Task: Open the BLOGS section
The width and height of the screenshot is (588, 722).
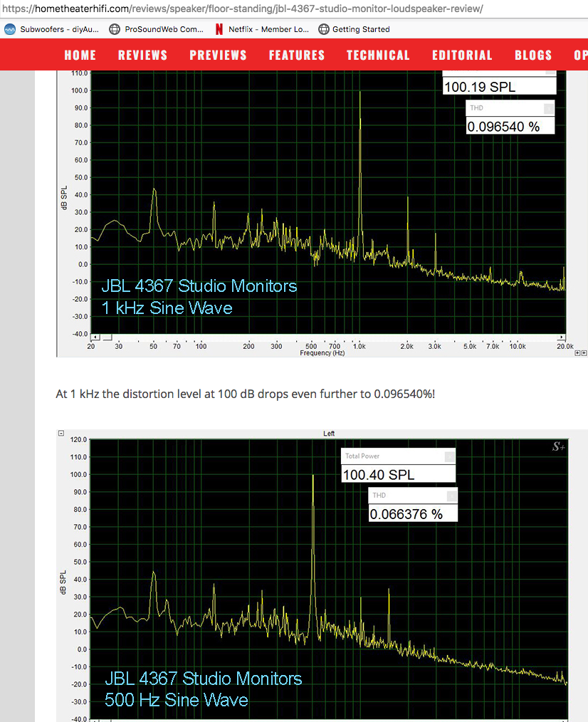Action: coord(533,56)
